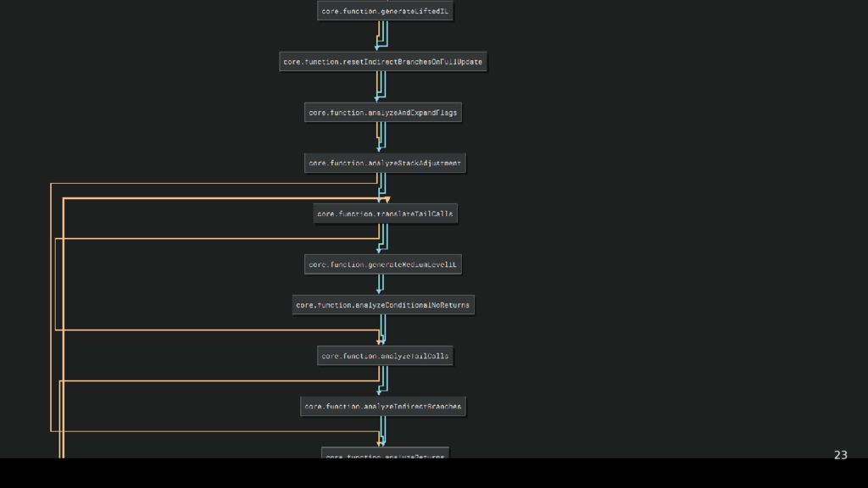The image size is (868, 488).
Task: Click the orange arrowhead entering analyzeTailCalls
Action: coord(380,342)
